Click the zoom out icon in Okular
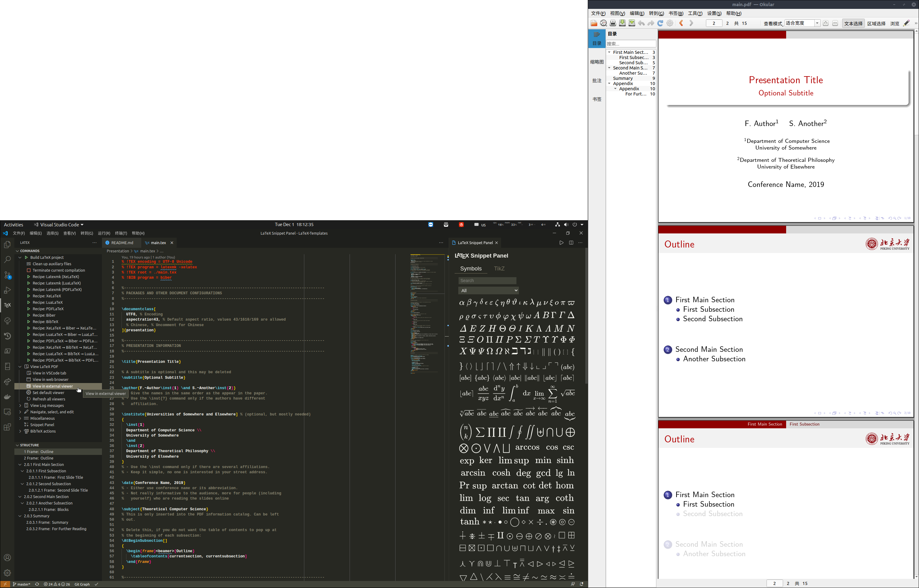The width and height of the screenshot is (919, 588). pos(835,23)
